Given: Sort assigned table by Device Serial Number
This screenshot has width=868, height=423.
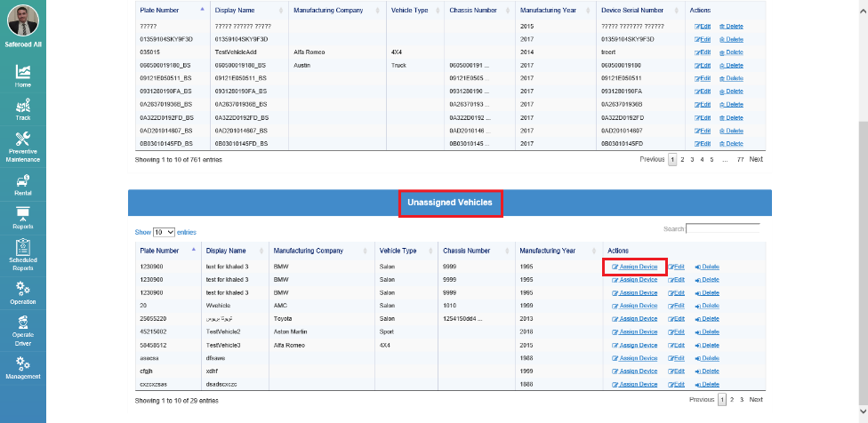Looking at the screenshot, I should (x=640, y=10).
